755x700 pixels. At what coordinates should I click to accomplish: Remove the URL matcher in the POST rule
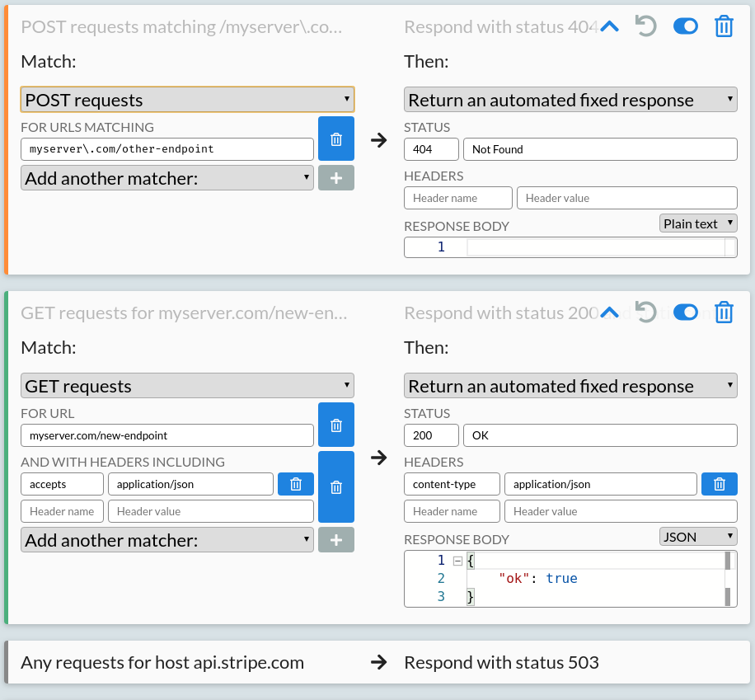[x=335, y=139]
